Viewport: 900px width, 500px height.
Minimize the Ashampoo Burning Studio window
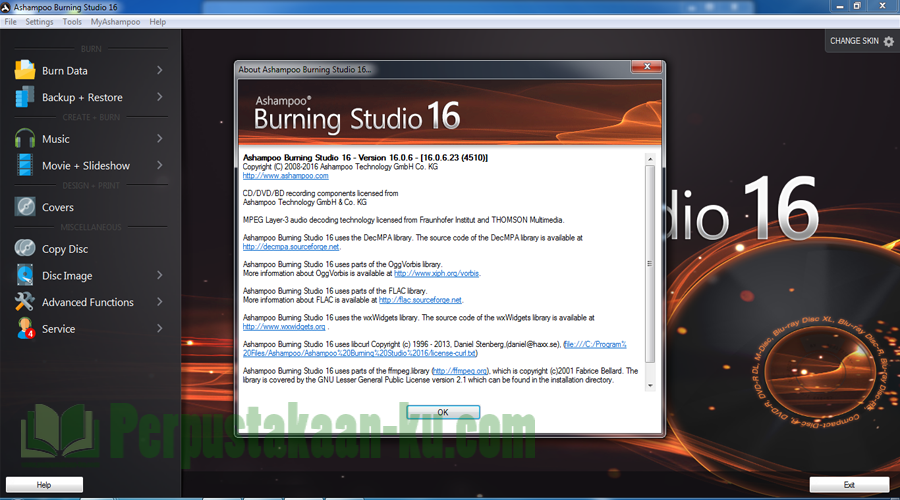point(840,6)
